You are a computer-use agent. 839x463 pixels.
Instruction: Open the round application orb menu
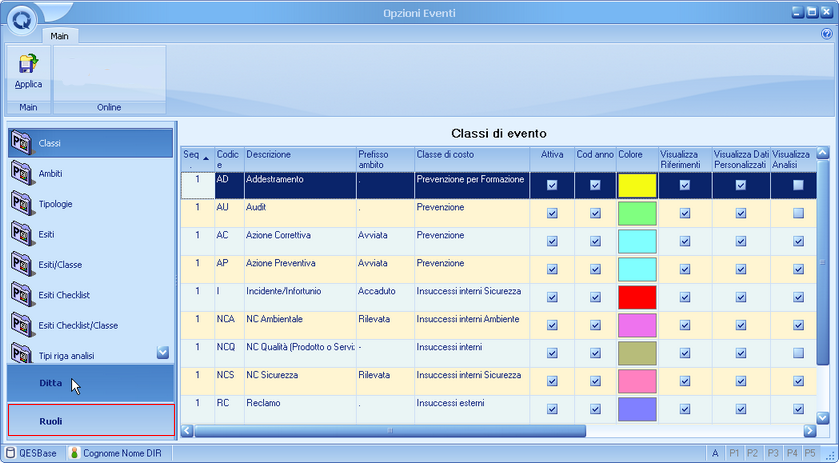[21, 20]
